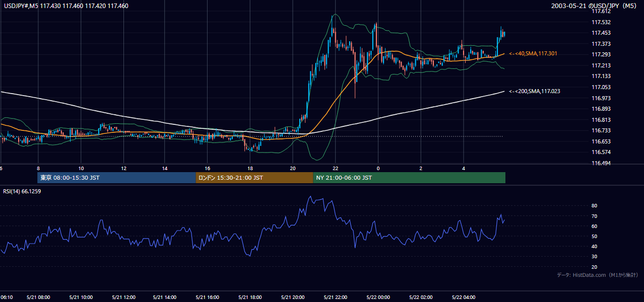Click the 5/21 20:00 time axis label
Viewport: 644px width, 302px height.
[293, 297]
